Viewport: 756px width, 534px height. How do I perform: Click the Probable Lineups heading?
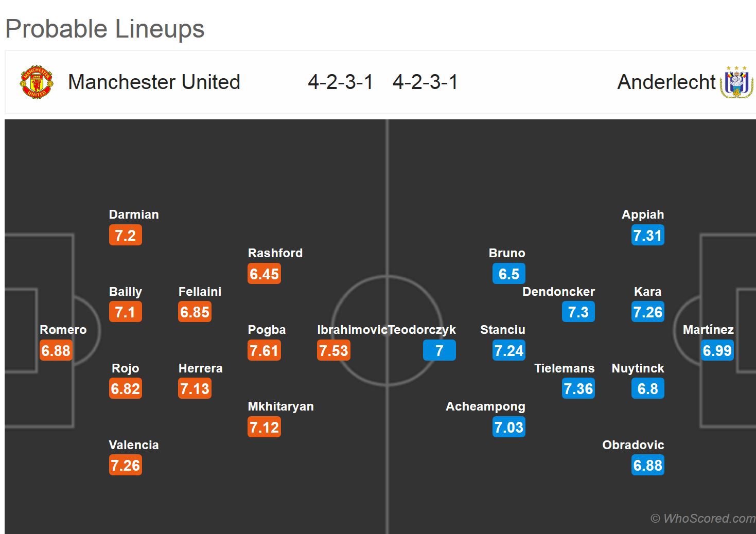(x=105, y=29)
